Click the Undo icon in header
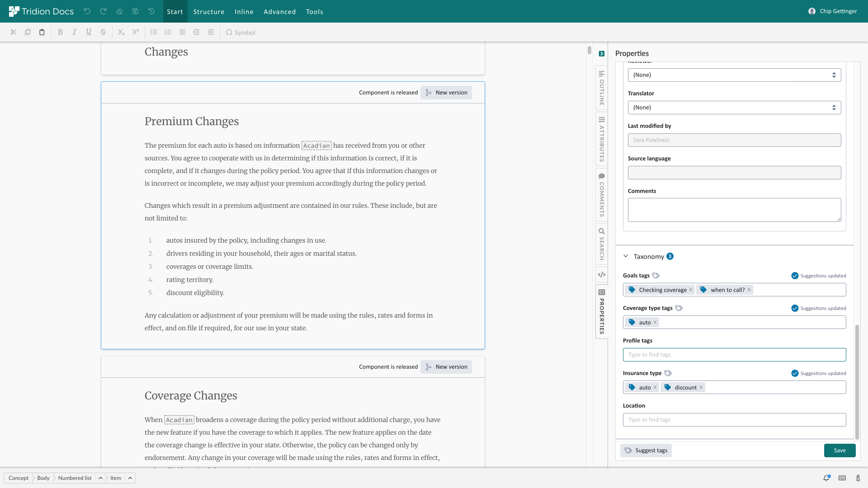Image resolution: width=868 pixels, height=488 pixels. tap(87, 11)
